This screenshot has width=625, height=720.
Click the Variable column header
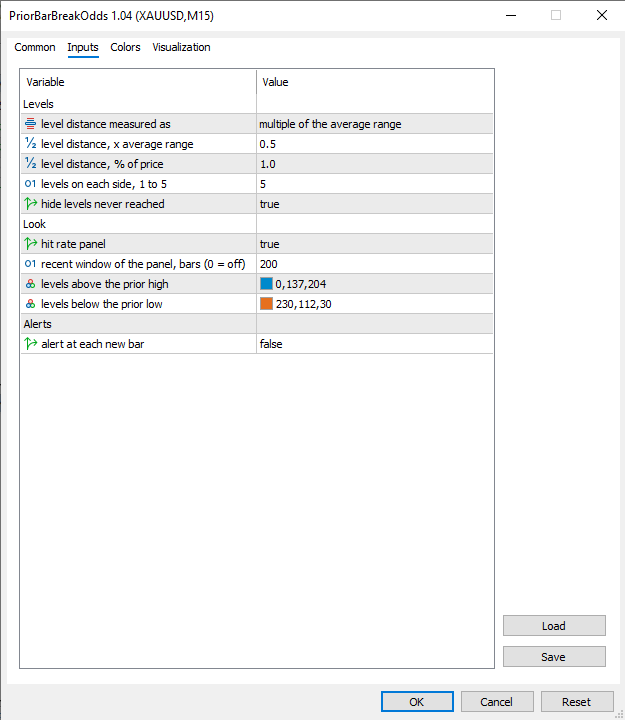pos(138,82)
